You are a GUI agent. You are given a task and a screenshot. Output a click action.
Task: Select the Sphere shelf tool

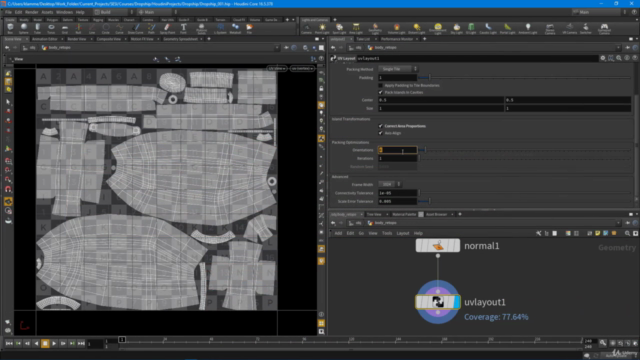coord(24,29)
